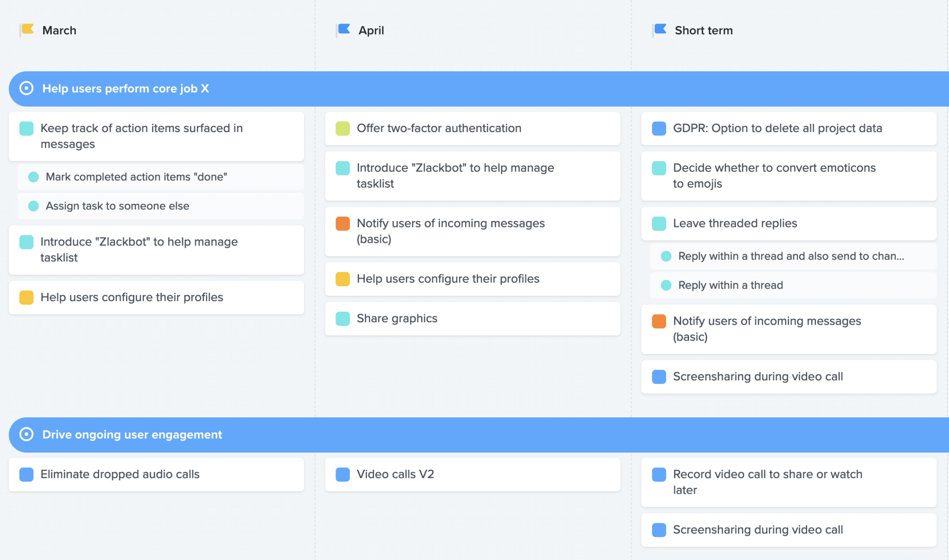Open the 'GDPR: Option to delete all project data' card
Screen dimensions: 949x560
(777, 128)
